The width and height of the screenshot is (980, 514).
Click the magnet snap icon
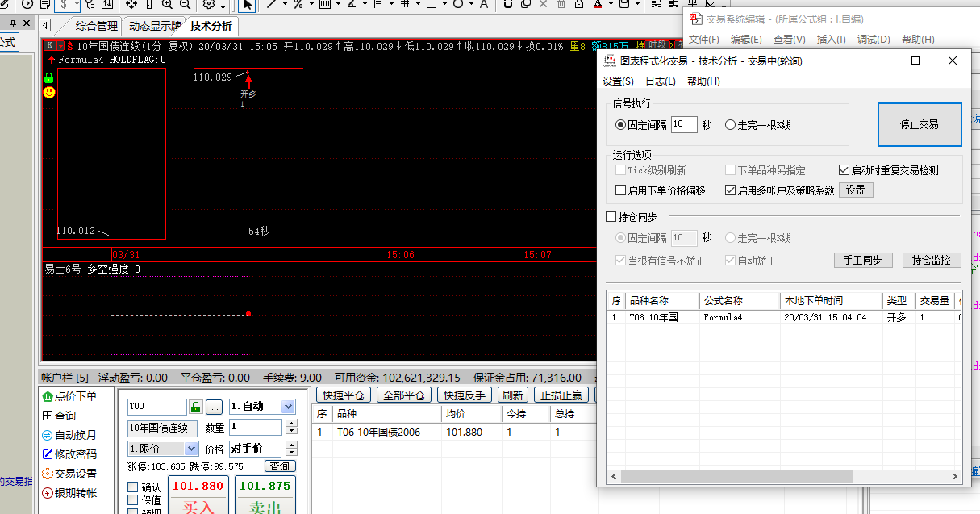coord(507,4)
